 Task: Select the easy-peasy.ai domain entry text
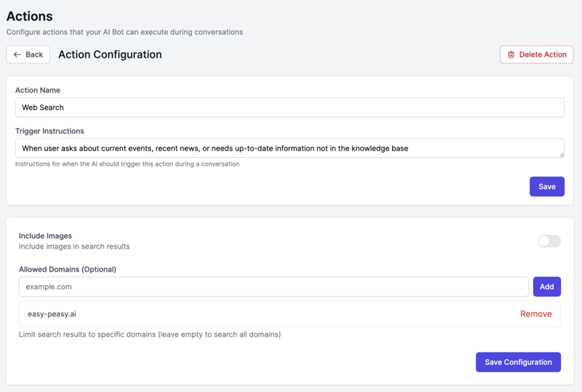[52, 314]
